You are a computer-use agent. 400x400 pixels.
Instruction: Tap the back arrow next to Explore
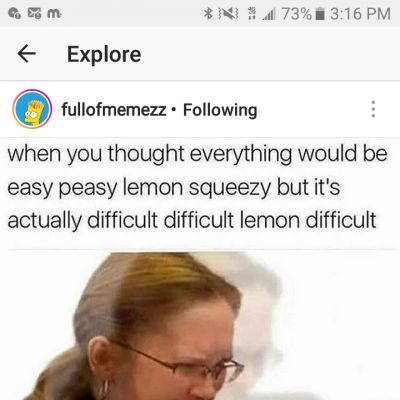pyautogui.click(x=27, y=54)
